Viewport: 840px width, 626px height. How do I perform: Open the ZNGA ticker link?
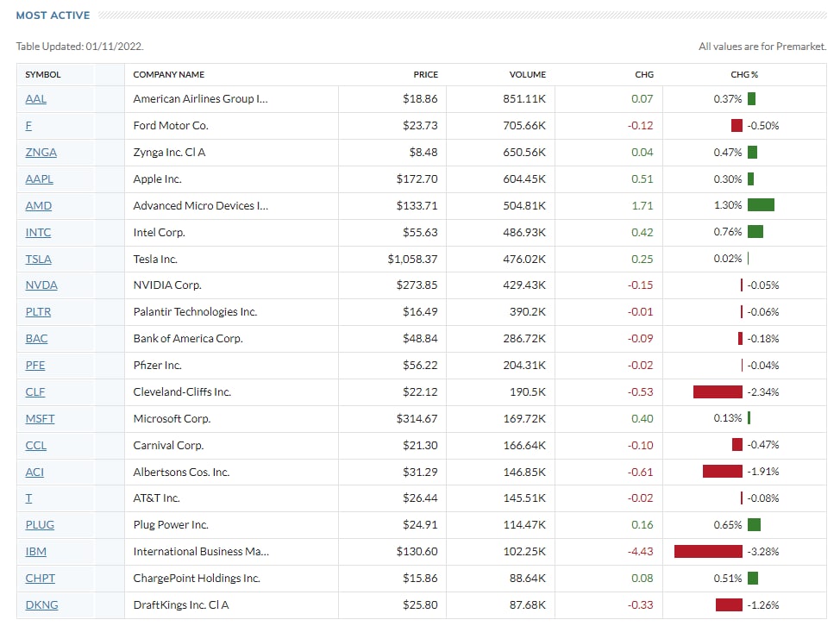pyautogui.click(x=41, y=153)
